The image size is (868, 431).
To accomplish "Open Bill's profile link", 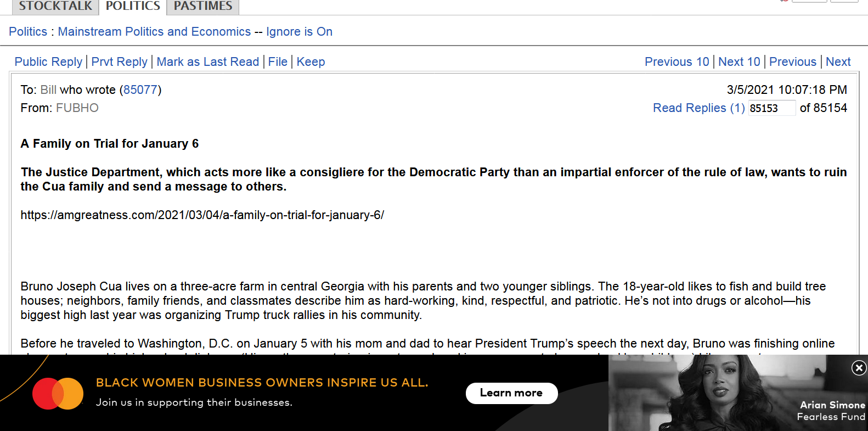I will (x=48, y=90).
